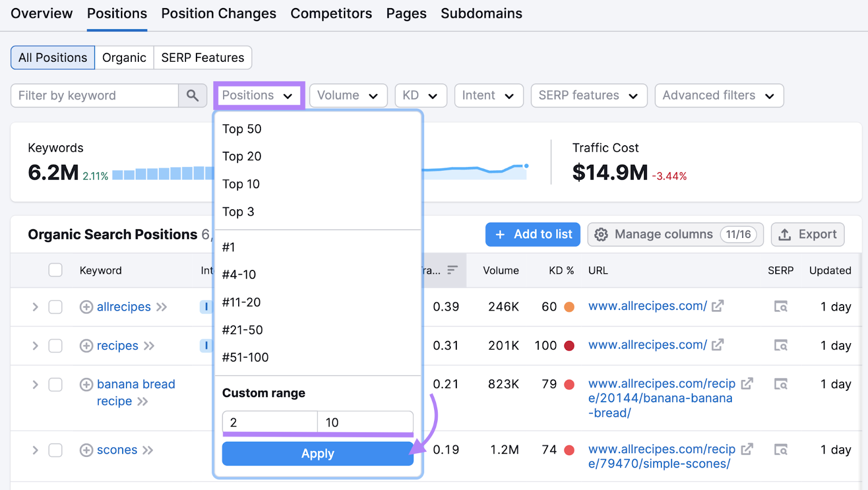Select the checkbox next to scones
This screenshot has width=868, height=490.
coord(55,450)
